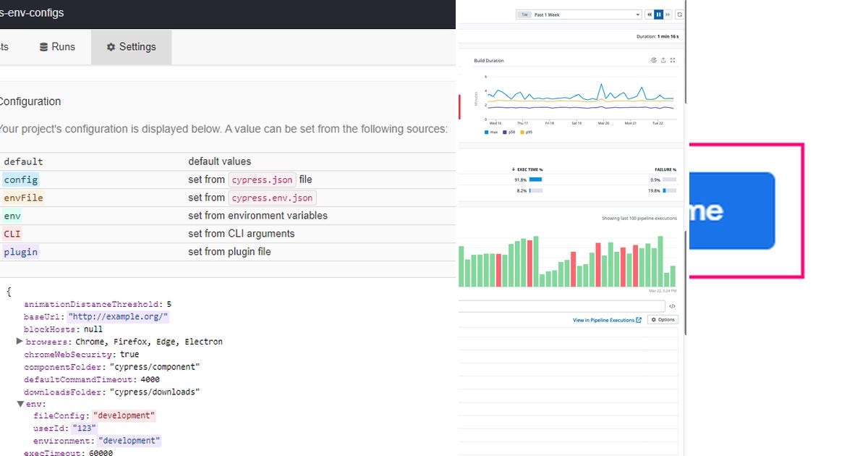Open the Past 1 Week time range dropdown
Image resolution: width=868 pixels, height=456 pixels.
579,14
